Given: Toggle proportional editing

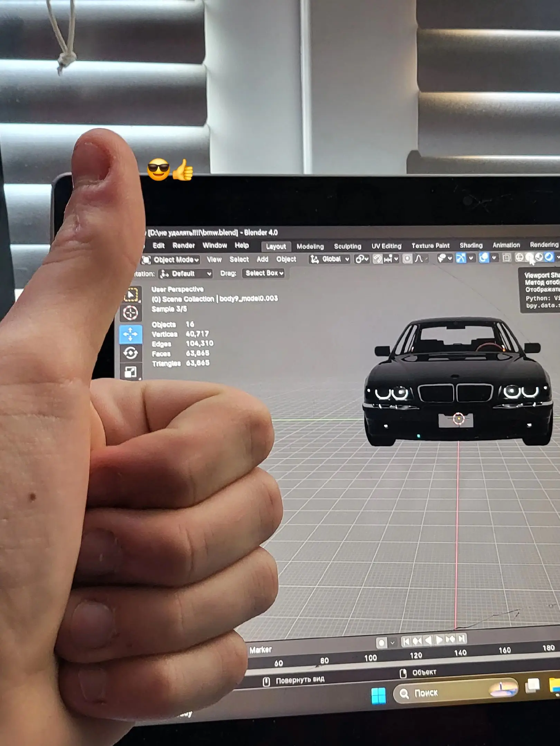Looking at the screenshot, I should pos(408,259).
